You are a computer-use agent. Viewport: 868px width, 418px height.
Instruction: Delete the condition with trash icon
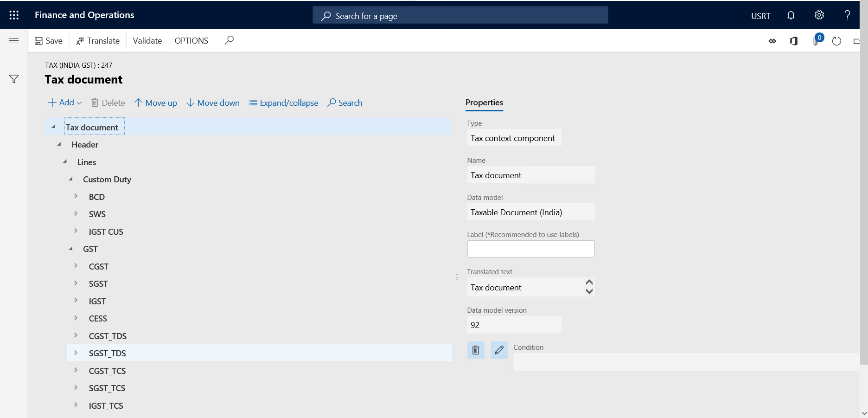[x=476, y=350]
